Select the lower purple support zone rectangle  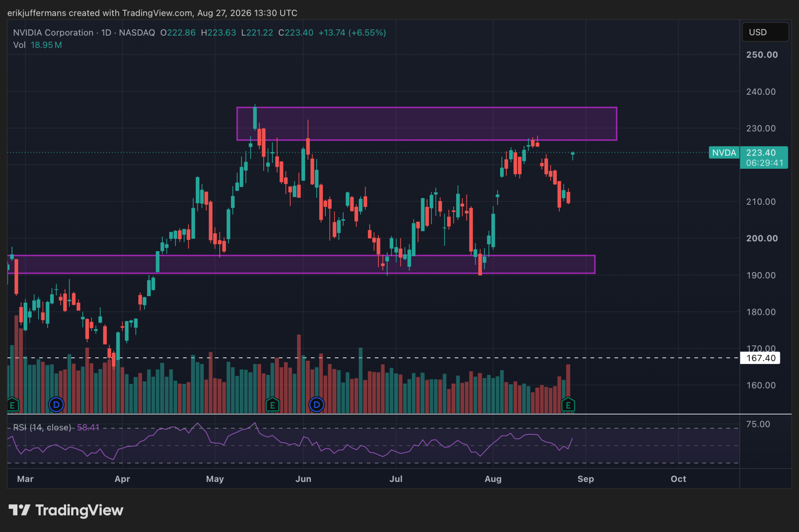(x=301, y=264)
